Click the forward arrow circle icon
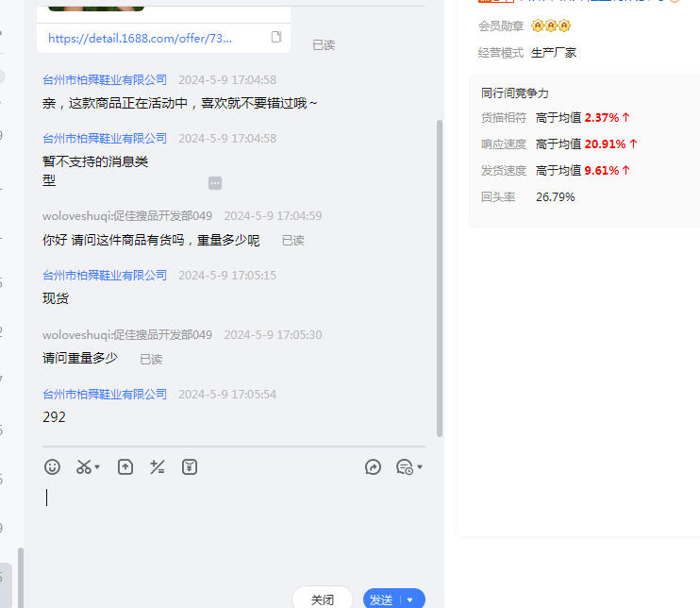The width and height of the screenshot is (700, 608). (x=374, y=466)
